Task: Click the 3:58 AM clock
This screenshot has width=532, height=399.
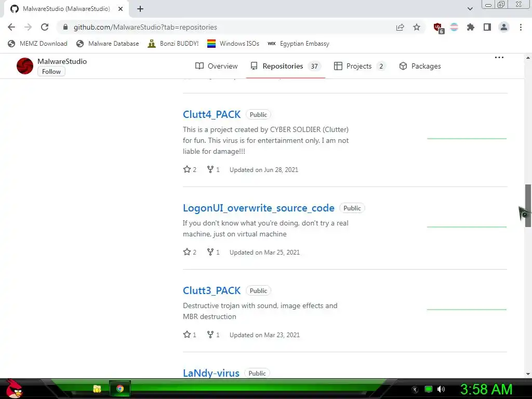Action: point(486,389)
